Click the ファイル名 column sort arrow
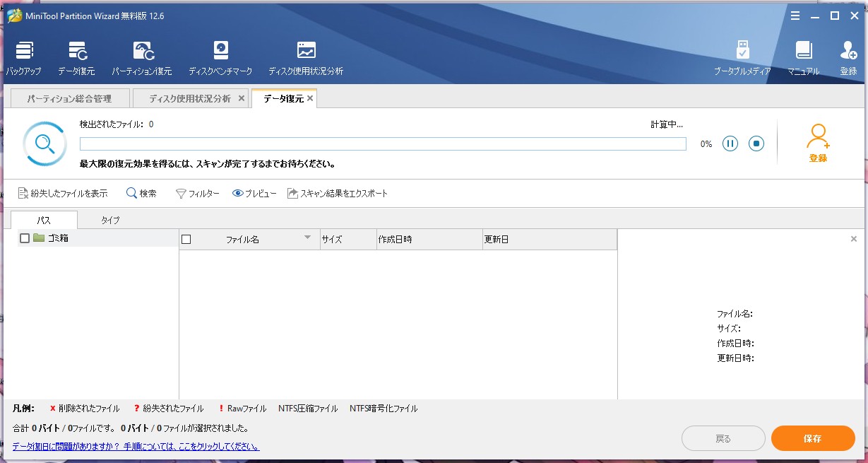This screenshot has height=463, width=868. [307, 238]
